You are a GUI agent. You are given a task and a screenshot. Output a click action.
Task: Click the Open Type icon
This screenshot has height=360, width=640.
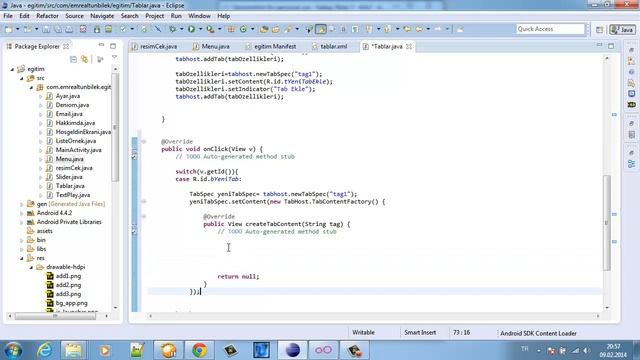pyautogui.click(x=264, y=29)
